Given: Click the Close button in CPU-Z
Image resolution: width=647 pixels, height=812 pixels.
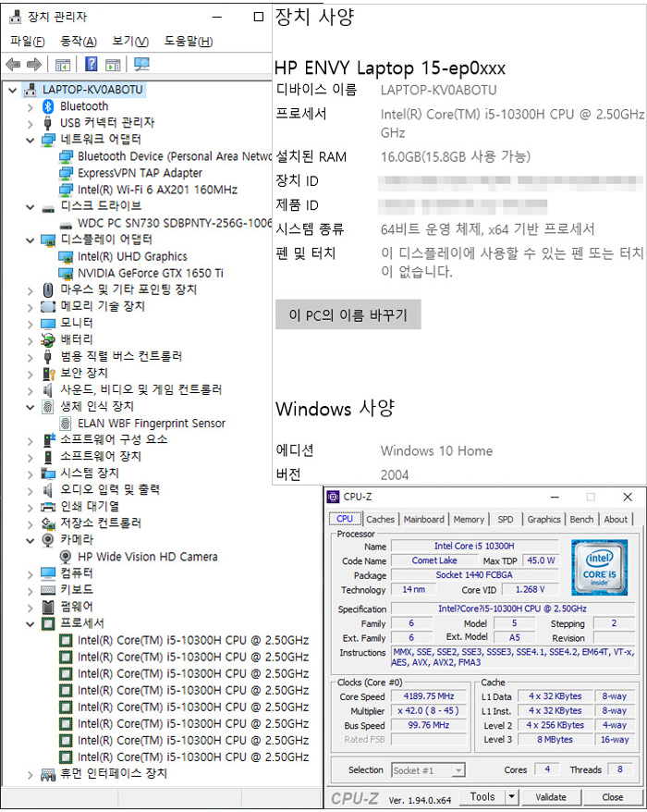Looking at the screenshot, I should [x=612, y=796].
